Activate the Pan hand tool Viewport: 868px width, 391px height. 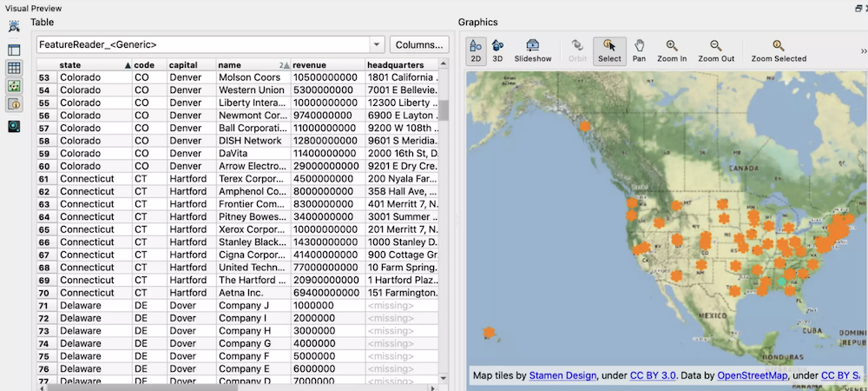click(639, 50)
